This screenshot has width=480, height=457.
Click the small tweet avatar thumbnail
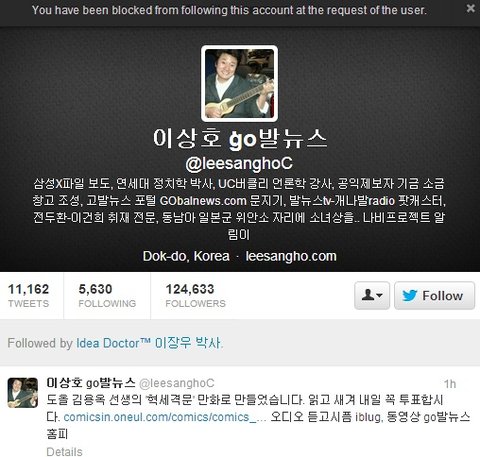(23, 393)
